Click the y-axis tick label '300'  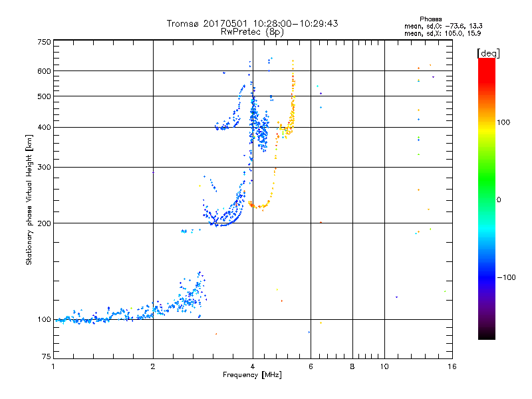(x=44, y=168)
